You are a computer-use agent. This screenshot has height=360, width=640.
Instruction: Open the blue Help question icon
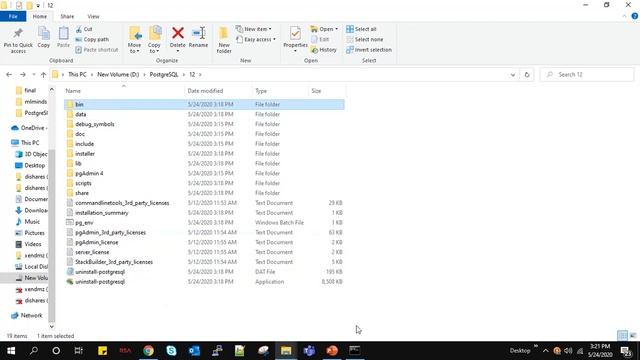tap(635, 16)
